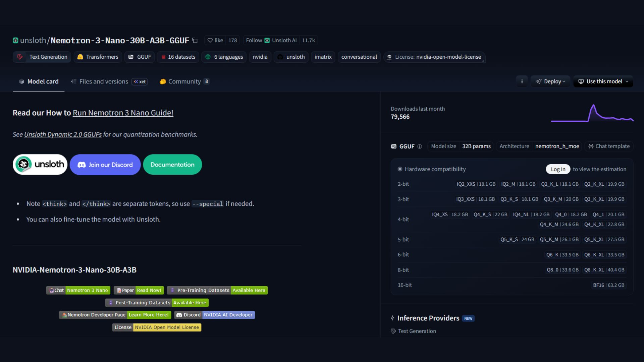Expand the Deploy dropdown
The height and width of the screenshot is (362, 644).
[550, 81]
